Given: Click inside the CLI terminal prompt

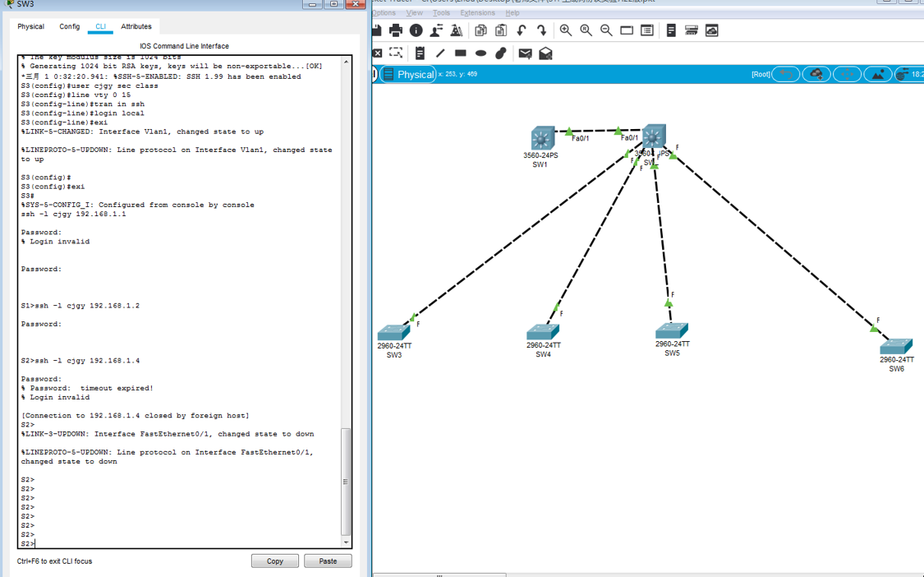Looking at the screenshot, I should pyautogui.click(x=164, y=543).
